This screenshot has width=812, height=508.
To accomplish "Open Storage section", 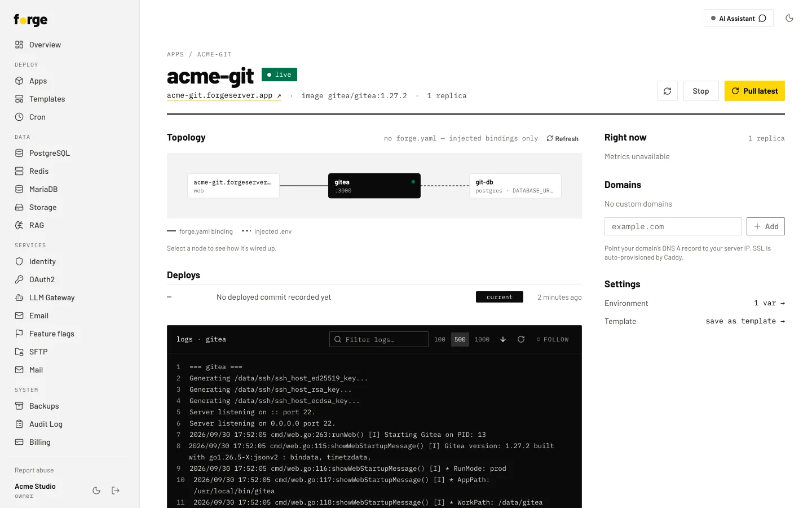I will [70, 207].
